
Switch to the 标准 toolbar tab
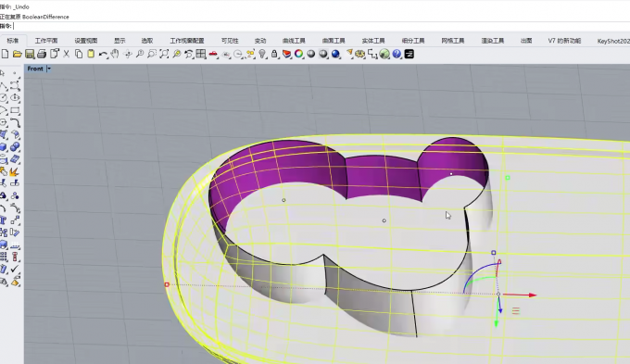pos(13,41)
